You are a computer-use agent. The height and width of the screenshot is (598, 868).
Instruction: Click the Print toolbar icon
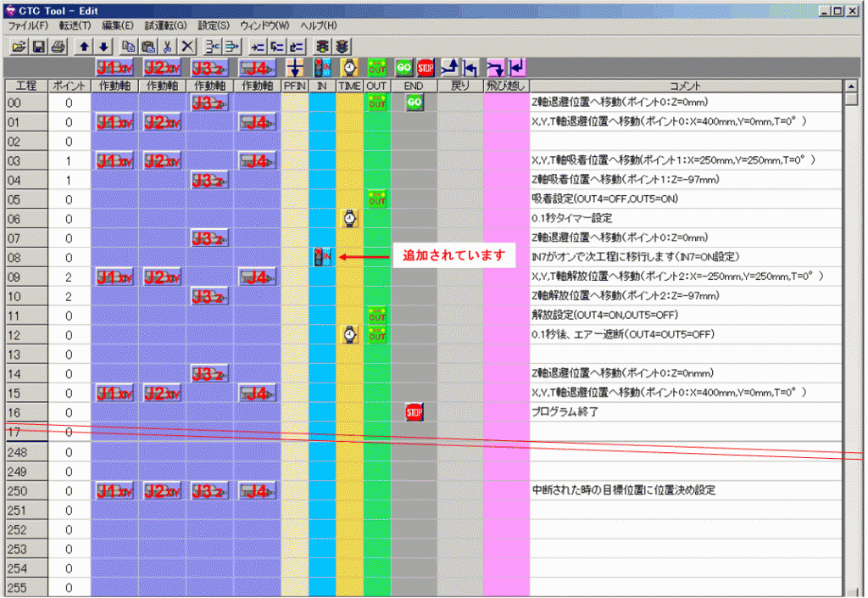(58, 47)
